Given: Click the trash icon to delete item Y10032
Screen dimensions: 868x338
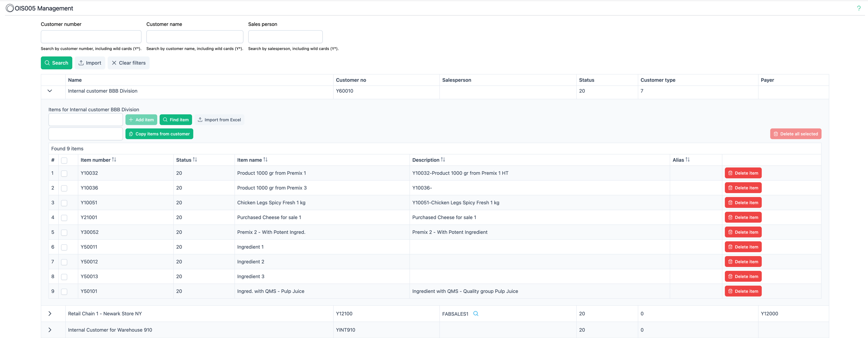Looking at the screenshot, I should [x=730, y=173].
